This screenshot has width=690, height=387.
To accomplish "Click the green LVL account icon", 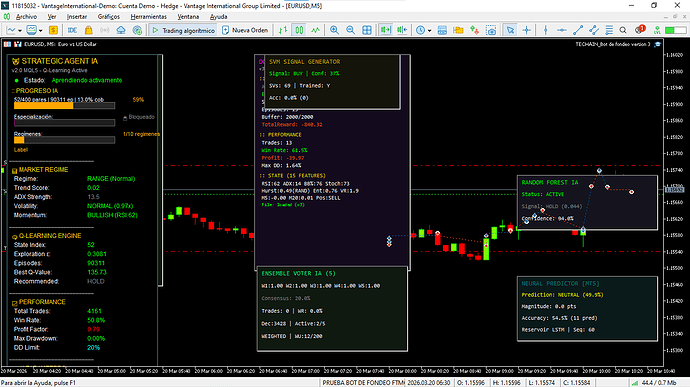I will pyautogui.click(x=657, y=30).
